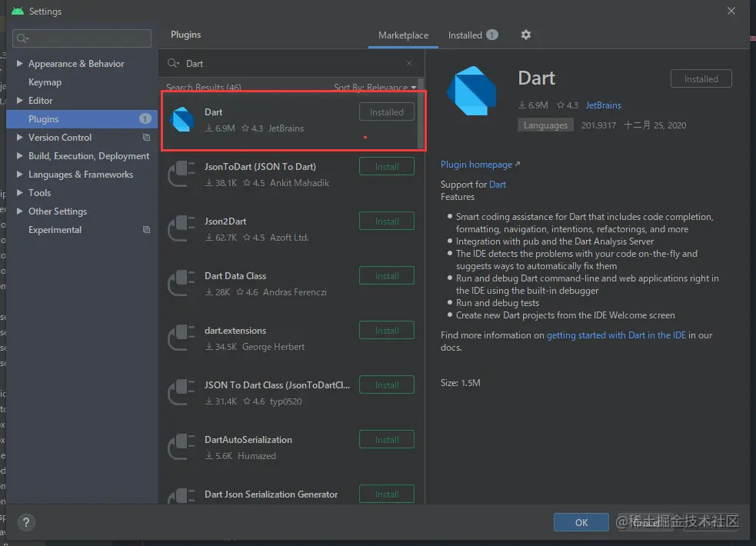Click Installed button in Dart details header

coord(701,78)
